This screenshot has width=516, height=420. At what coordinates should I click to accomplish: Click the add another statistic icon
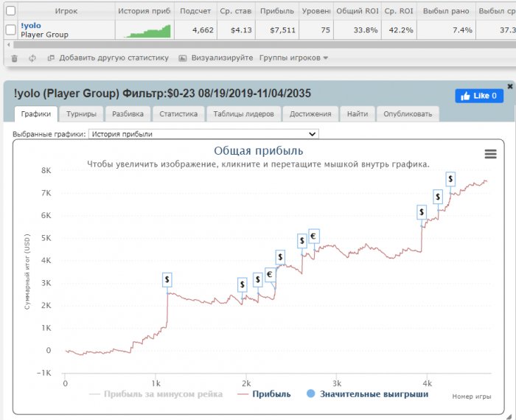[x=51, y=58]
